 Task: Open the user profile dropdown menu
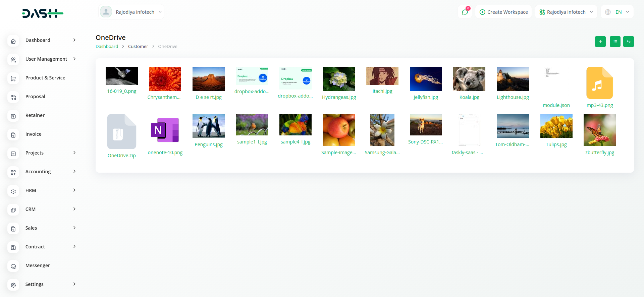click(131, 12)
